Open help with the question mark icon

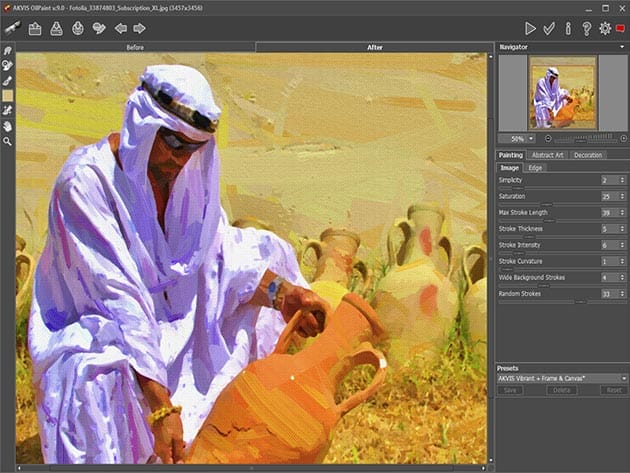point(586,28)
